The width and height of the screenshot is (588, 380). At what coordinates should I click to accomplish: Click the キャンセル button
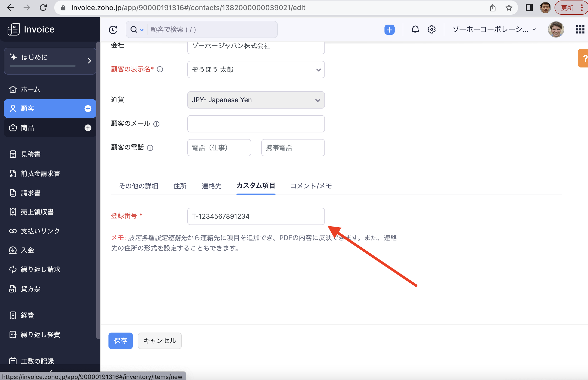tap(160, 341)
